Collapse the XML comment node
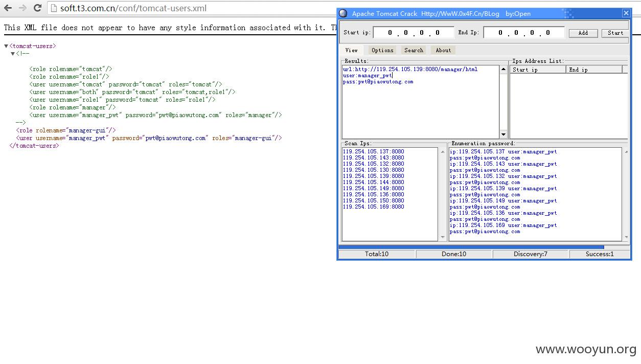The width and height of the screenshot is (641, 364). pyautogui.click(x=13, y=53)
